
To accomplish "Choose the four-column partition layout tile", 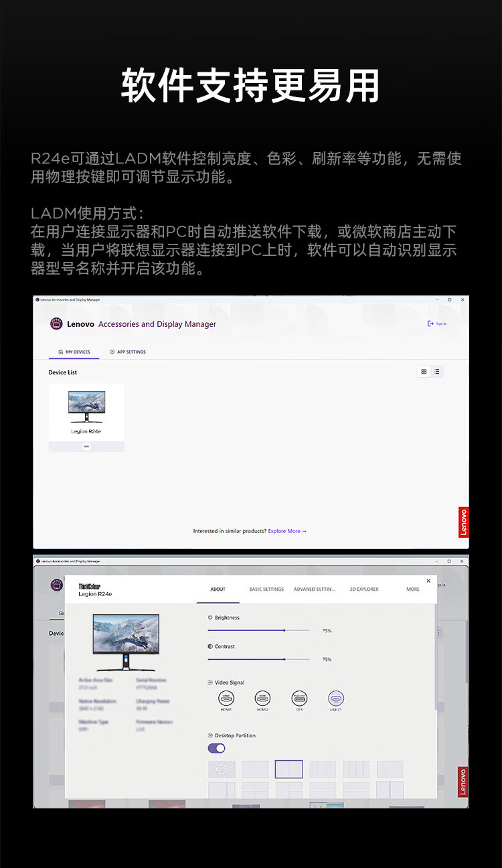I will coord(356,769).
